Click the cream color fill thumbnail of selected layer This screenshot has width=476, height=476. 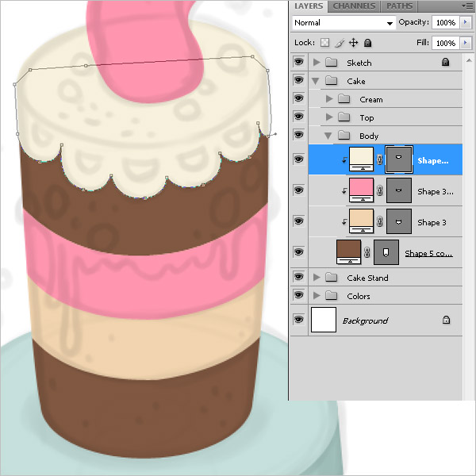[361, 159]
